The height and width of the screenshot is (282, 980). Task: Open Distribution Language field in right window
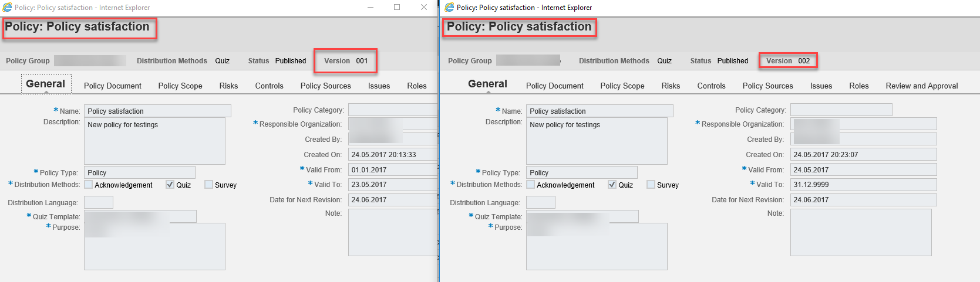point(541,202)
